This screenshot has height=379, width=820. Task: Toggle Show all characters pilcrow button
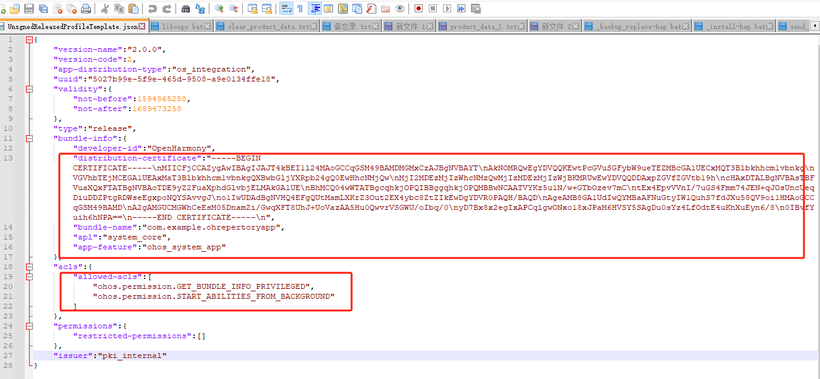click(x=300, y=9)
